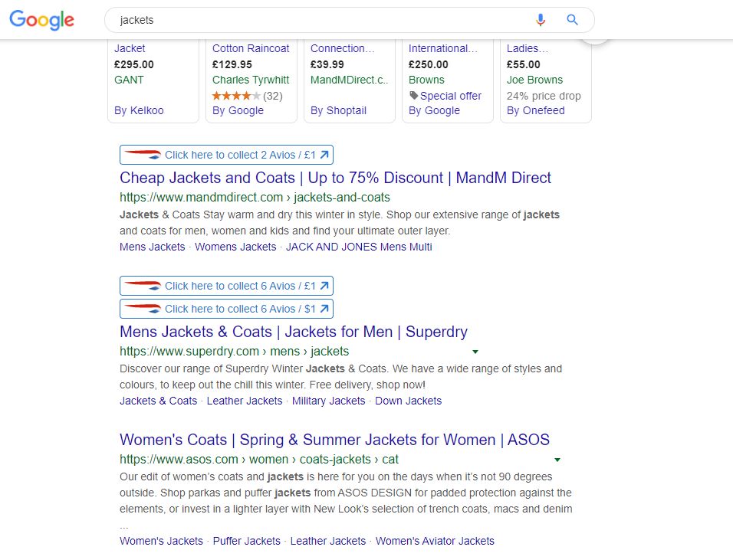The height and width of the screenshot is (560, 733).
Task: Click MandMDirect.c.. merchant name
Action: [349, 80]
